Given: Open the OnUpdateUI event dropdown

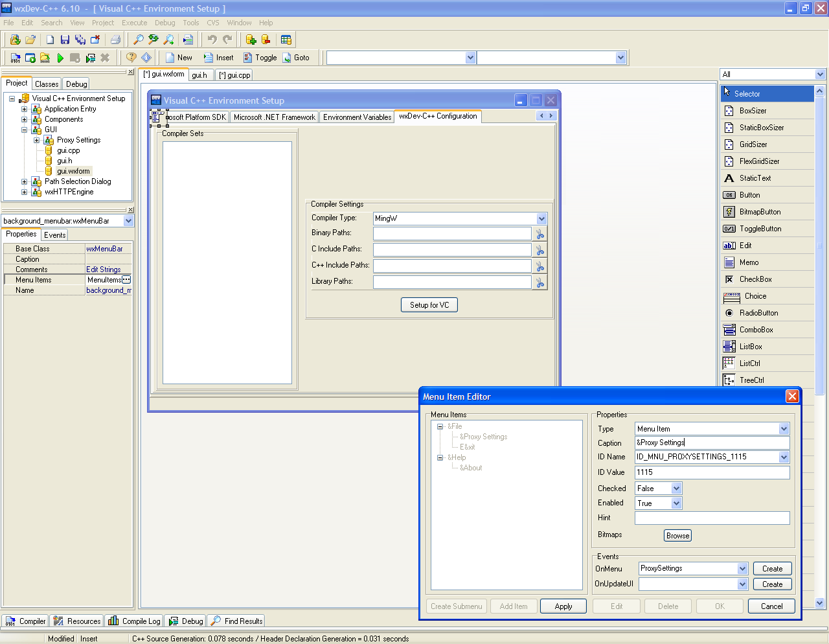Looking at the screenshot, I should pos(742,584).
